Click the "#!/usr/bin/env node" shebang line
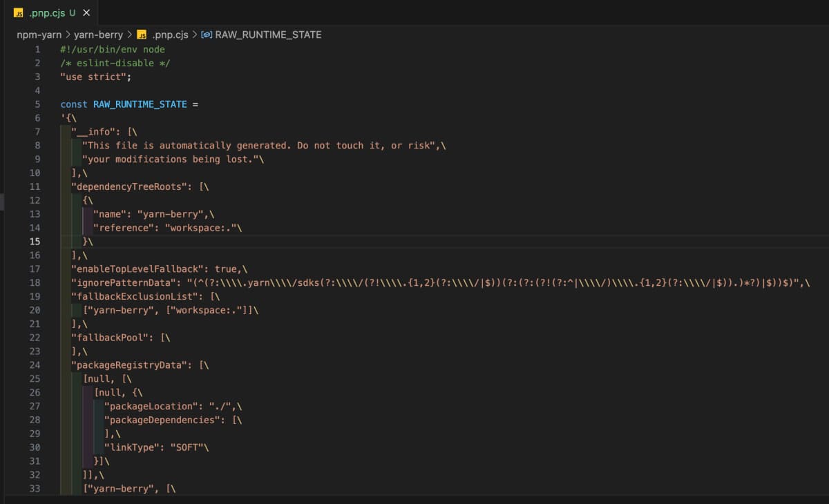This screenshot has height=504, width=829. [x=113, y=50]
